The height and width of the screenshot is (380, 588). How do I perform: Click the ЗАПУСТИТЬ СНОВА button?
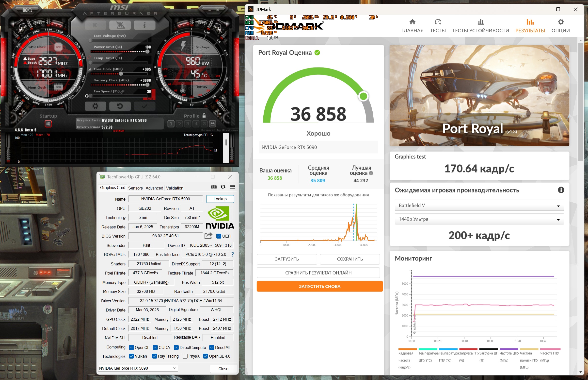coord(319,286)
